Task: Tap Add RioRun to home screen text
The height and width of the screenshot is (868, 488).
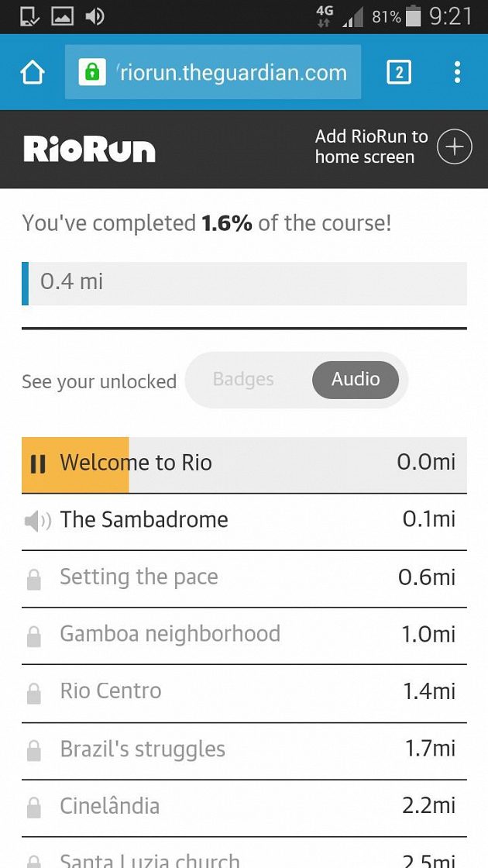Action: (371, 146)
